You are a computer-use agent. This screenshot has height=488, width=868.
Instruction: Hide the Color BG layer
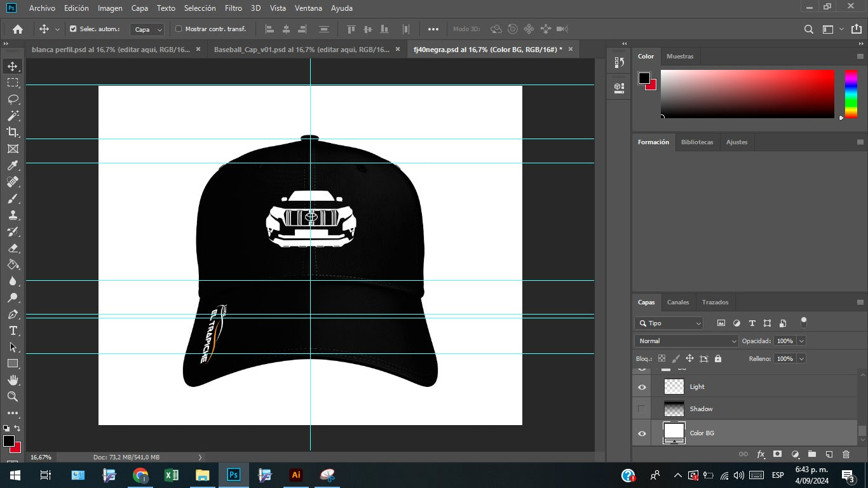(642, 433)
